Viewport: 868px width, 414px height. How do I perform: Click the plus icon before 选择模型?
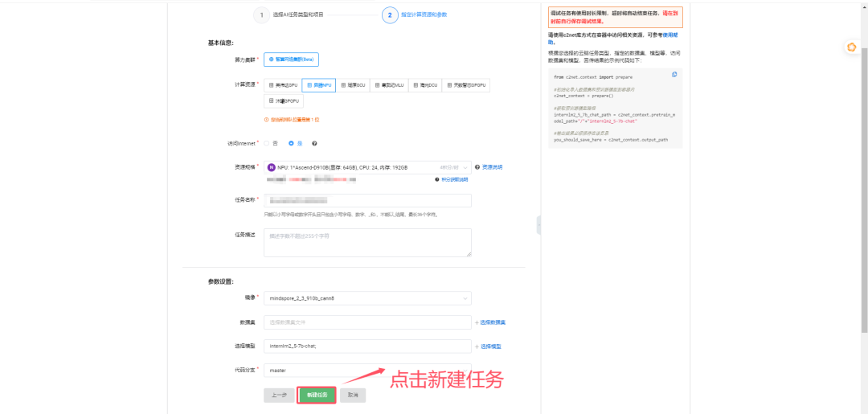click(477, 346)
